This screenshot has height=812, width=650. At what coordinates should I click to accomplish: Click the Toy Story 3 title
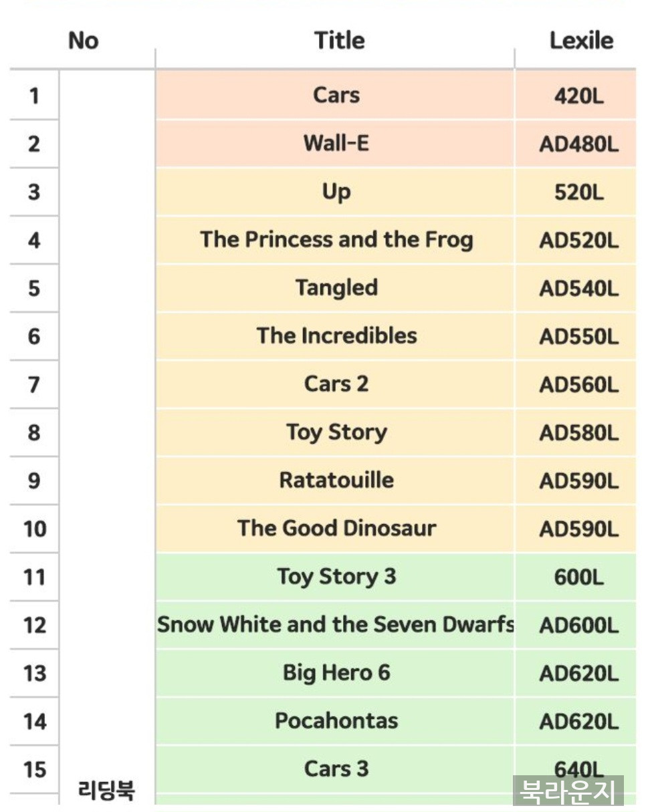click(336, 576)
